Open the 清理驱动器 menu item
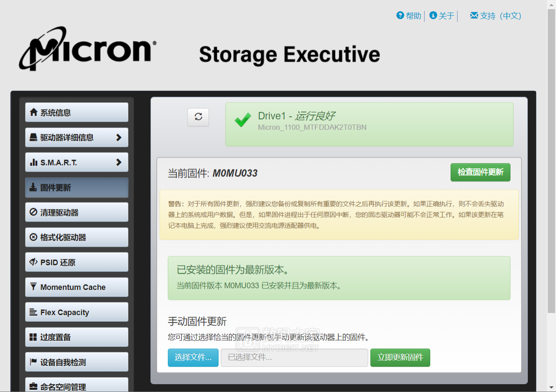 coord(77,212)
